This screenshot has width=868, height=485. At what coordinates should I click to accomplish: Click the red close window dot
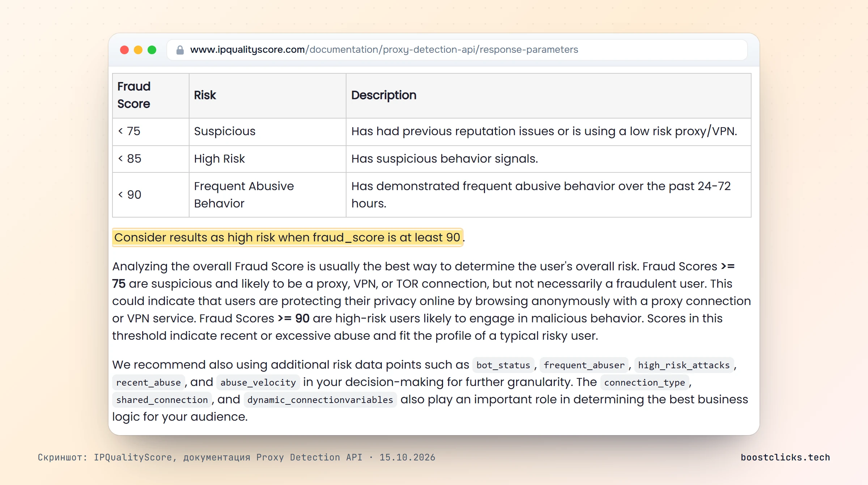(124, 50)
